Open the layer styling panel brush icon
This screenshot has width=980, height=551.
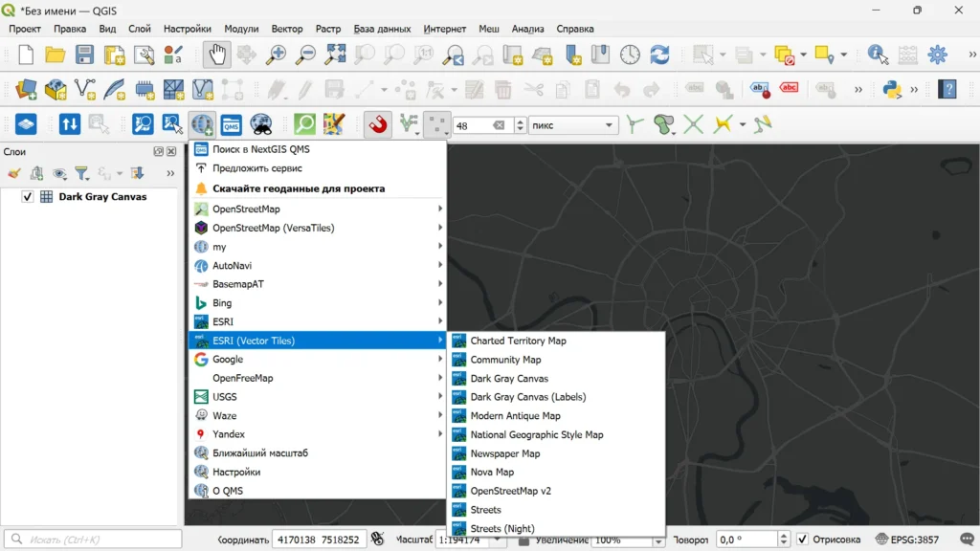click(14, 173)
